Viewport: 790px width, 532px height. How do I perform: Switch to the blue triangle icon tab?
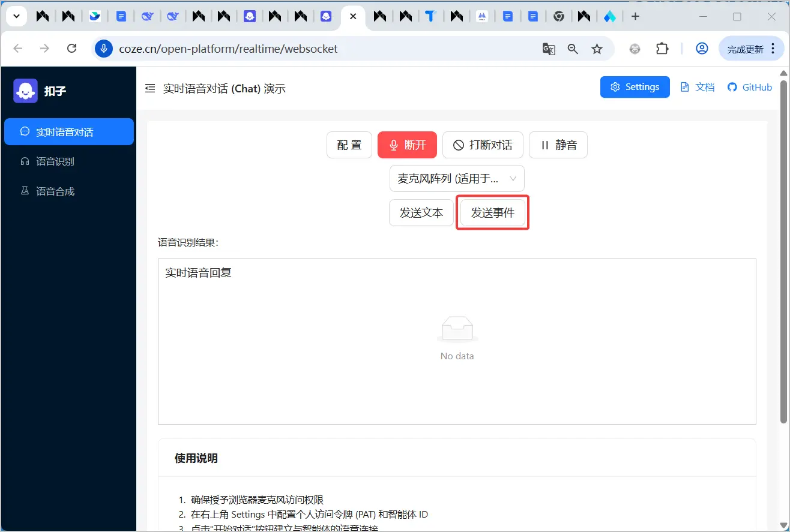(610, 16)
